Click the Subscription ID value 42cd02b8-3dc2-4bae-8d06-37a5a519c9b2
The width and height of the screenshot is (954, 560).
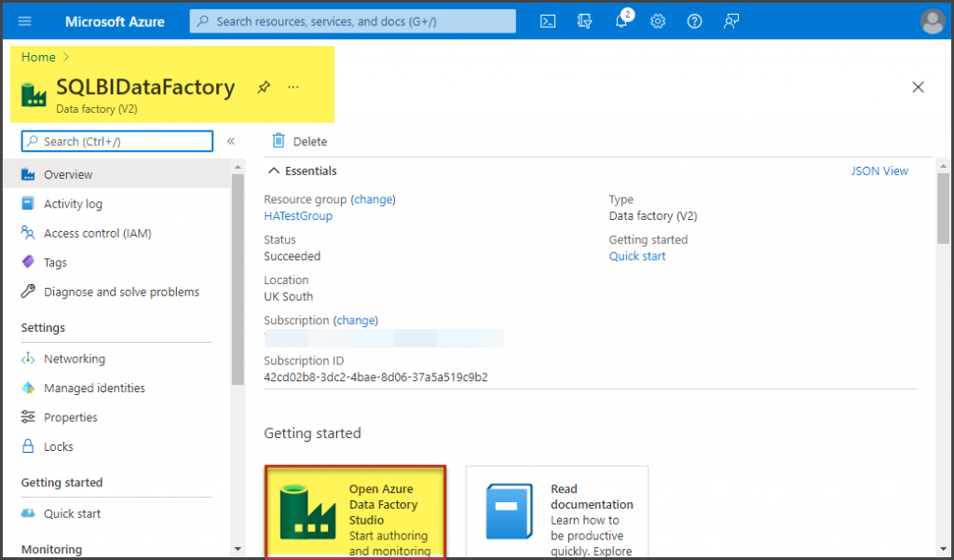[x=376, y=377]
